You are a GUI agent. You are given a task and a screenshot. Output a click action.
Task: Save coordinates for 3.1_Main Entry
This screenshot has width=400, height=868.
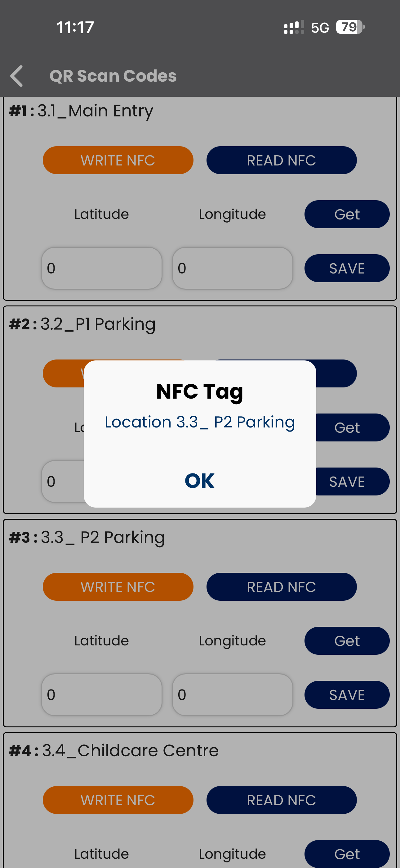tap(347, 269)
